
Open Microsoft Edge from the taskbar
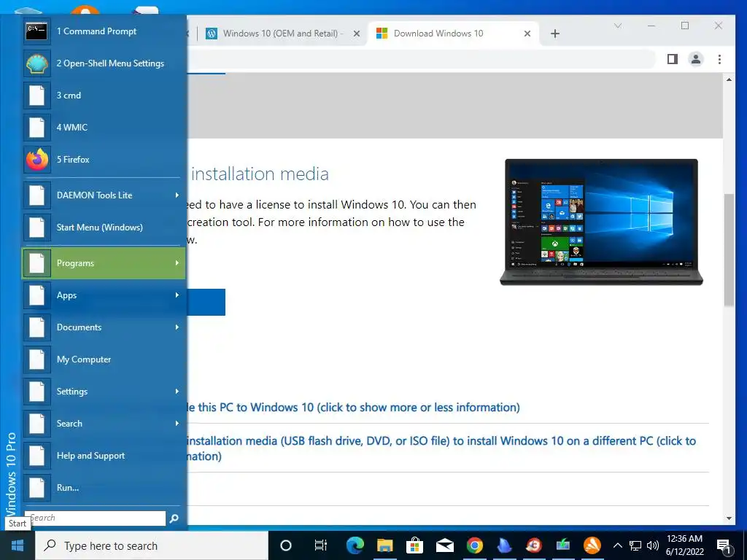click(355, 545)
